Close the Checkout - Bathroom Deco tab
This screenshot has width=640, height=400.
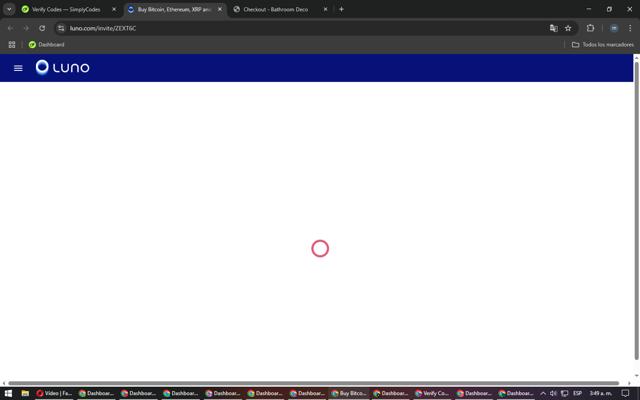pyautogui.click(x=325, y=9)
